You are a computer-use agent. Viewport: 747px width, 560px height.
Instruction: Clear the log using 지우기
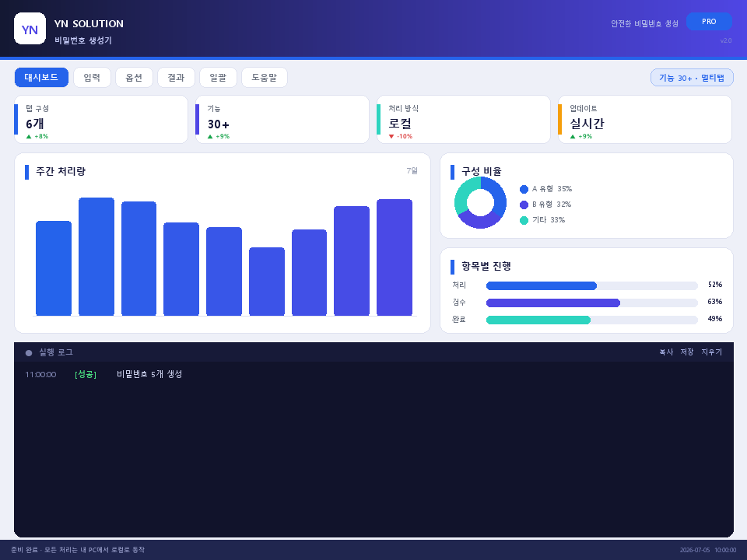point(711,352)
